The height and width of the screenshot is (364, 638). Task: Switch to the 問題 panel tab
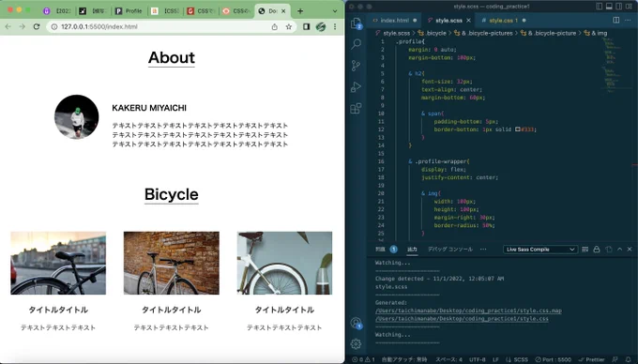[386, 250]
